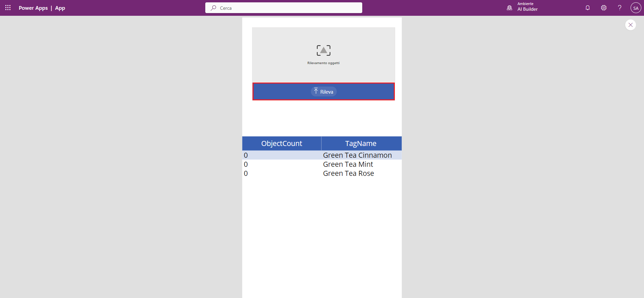Image resolution: width=644 pixels, height=298 pixels.
Task: Click the environment icon beside Ambiente
Action: (509, 8)
